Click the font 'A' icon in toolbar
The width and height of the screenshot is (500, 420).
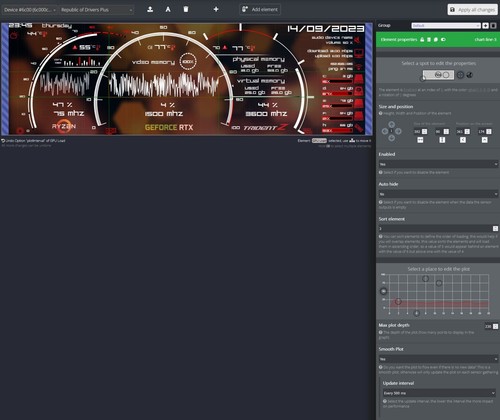[x=168, y=9]
